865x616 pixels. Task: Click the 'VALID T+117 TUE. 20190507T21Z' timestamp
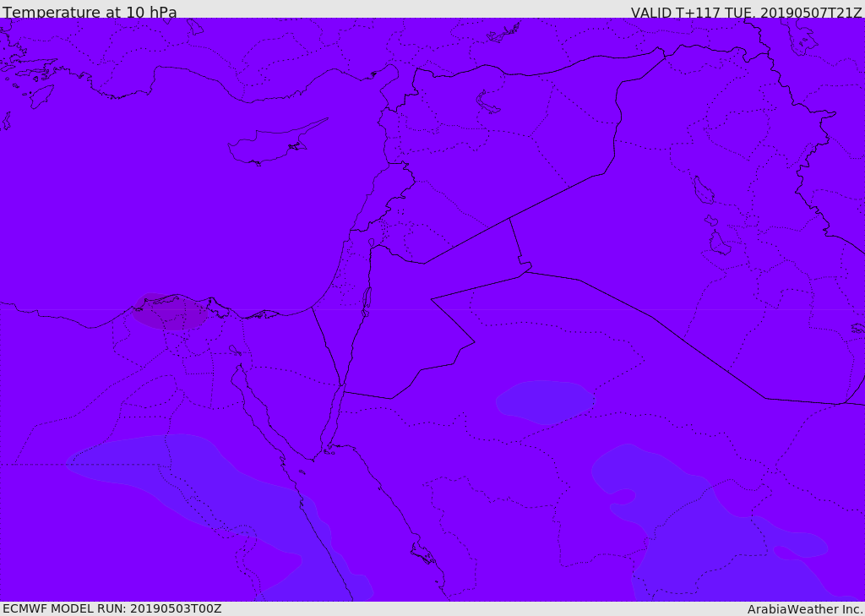747,12
